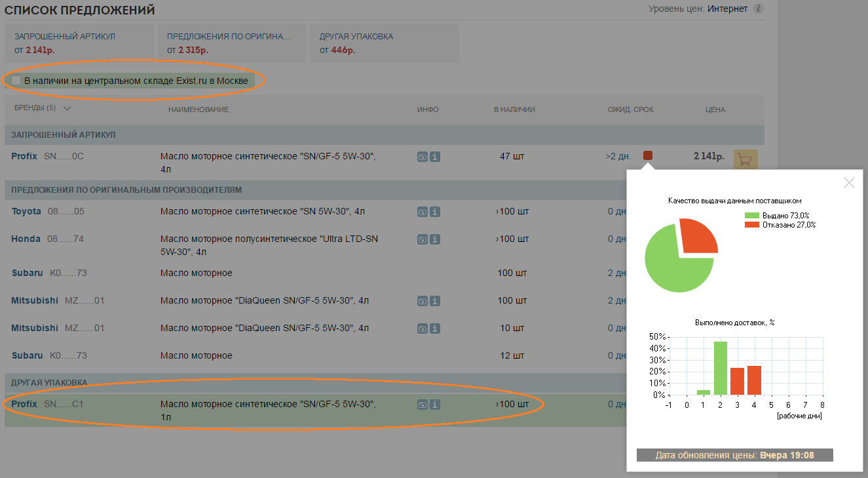
Task: Click the green Выдано 73,0% legend swatch
Action: 752,216
